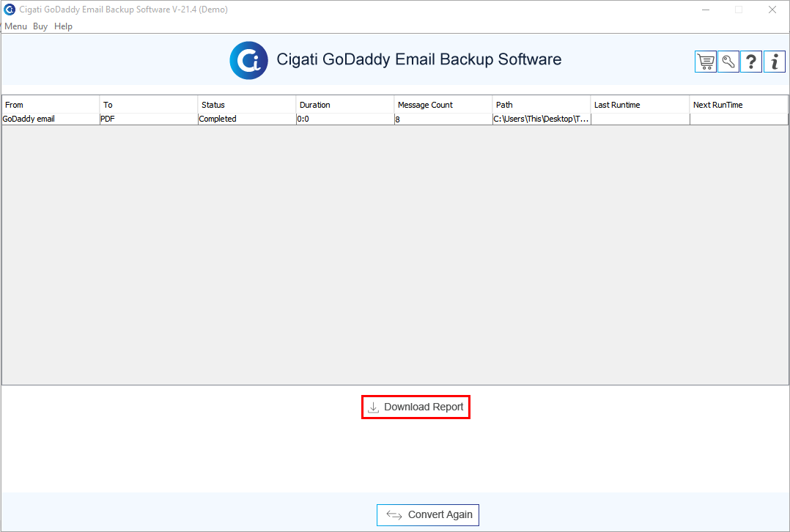Viewport: 790px width, 532px height.
Task: Open the question mark help icon
Action: (x=751, y=62)
